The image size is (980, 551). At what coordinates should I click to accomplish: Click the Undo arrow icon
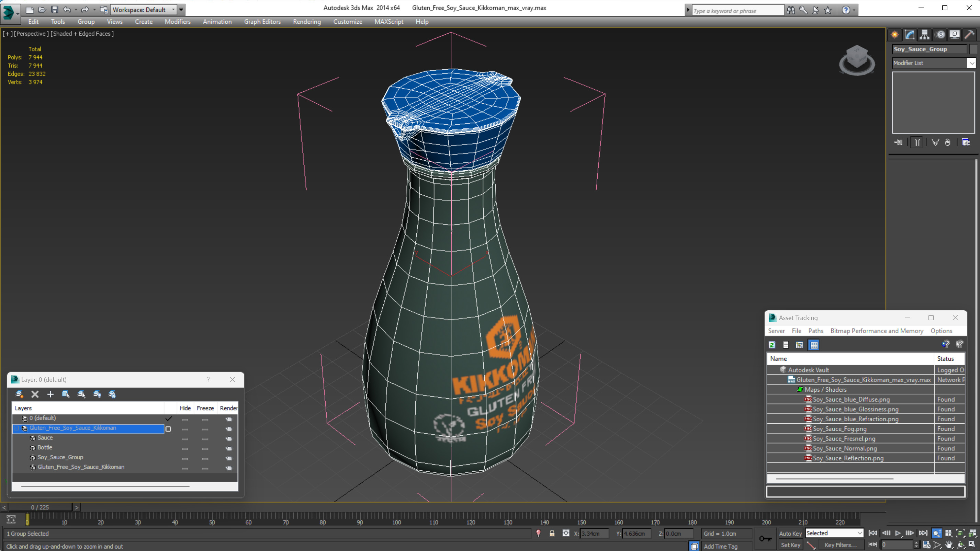pos(67,10)
